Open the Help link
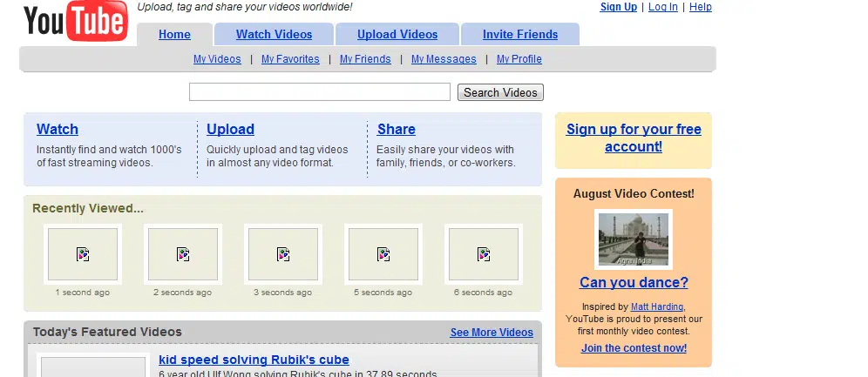Image resolution: width=868 pixels, height=377 pixels. (701, 7)
